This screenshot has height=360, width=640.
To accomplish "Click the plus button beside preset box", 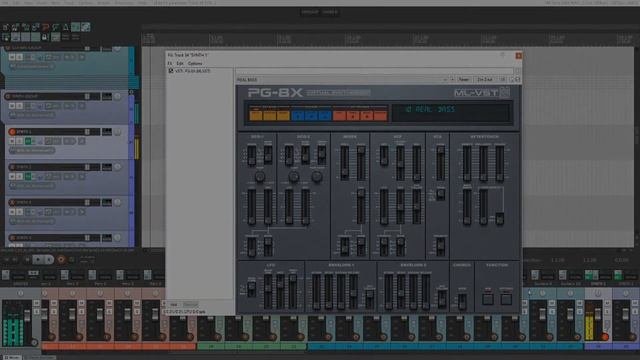I will pos(452,80).
